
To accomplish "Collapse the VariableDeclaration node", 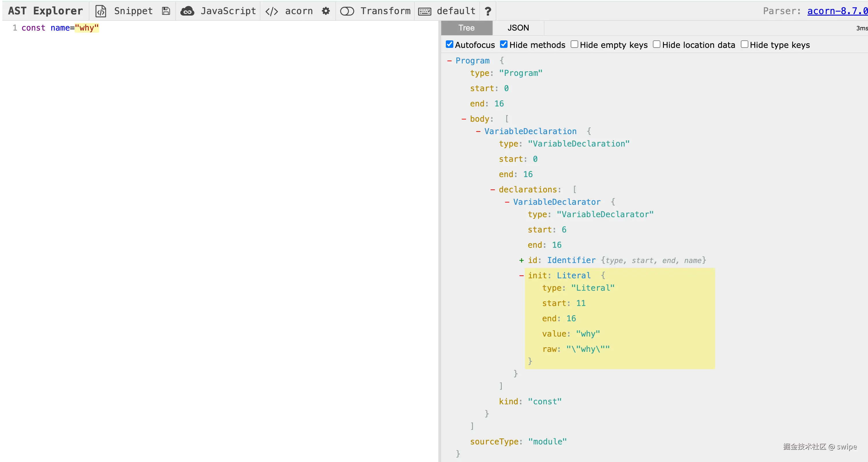I will 478,132.
